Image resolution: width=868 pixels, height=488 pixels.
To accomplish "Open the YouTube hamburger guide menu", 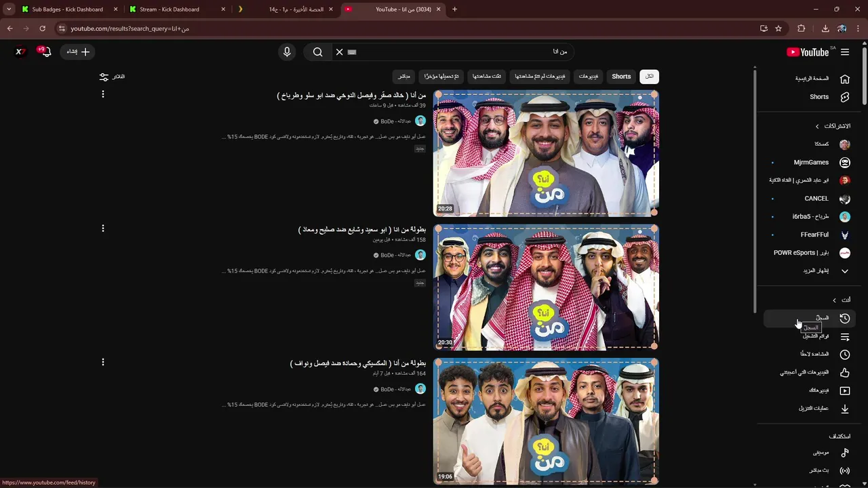I will point(845,52).
